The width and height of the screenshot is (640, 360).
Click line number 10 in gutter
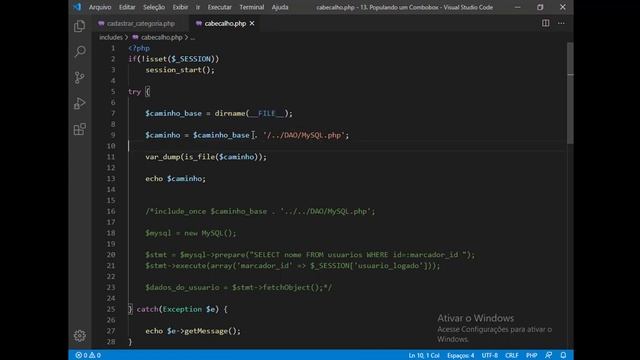point(111,146)
